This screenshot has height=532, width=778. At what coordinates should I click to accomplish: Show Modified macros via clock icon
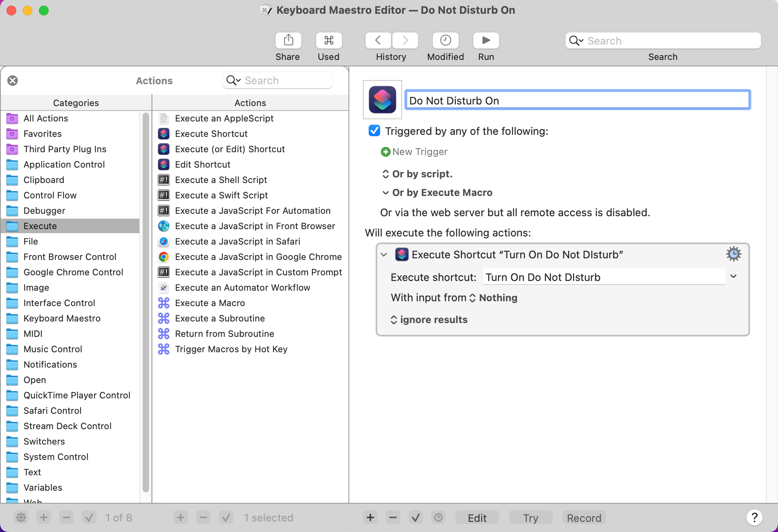coord(446,40)
